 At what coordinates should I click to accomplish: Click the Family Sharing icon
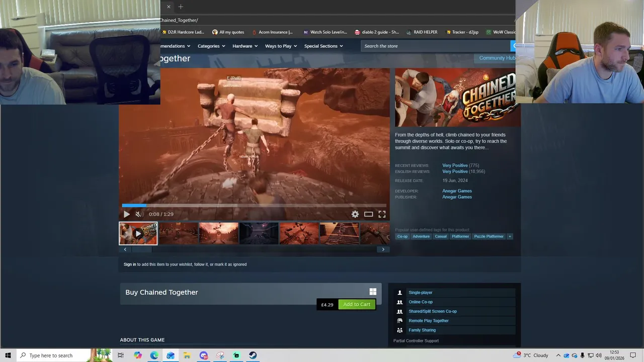coord(400,330)
